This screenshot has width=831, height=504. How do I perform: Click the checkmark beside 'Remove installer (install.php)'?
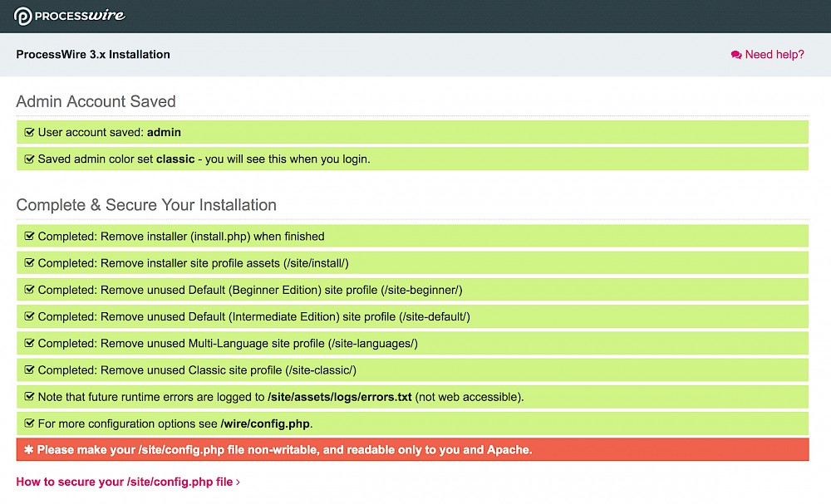point(29,236)
